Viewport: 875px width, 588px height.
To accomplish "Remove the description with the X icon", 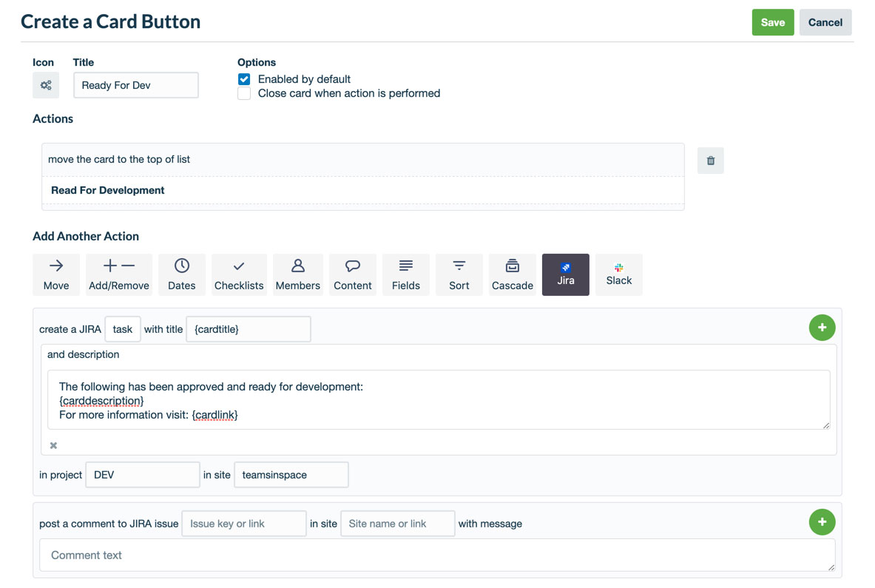I will (x=52, y=445).
